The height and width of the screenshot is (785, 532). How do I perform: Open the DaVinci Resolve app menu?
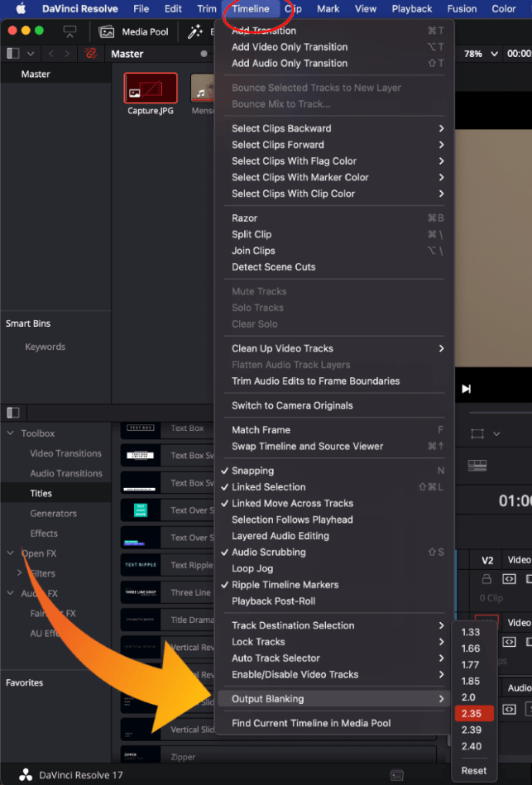click(80, 8)
